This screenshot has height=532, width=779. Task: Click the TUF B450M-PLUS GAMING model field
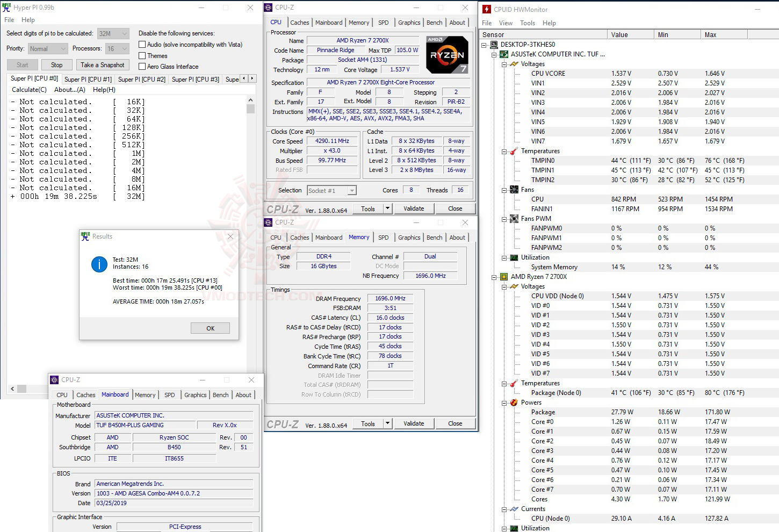[146, 425]
